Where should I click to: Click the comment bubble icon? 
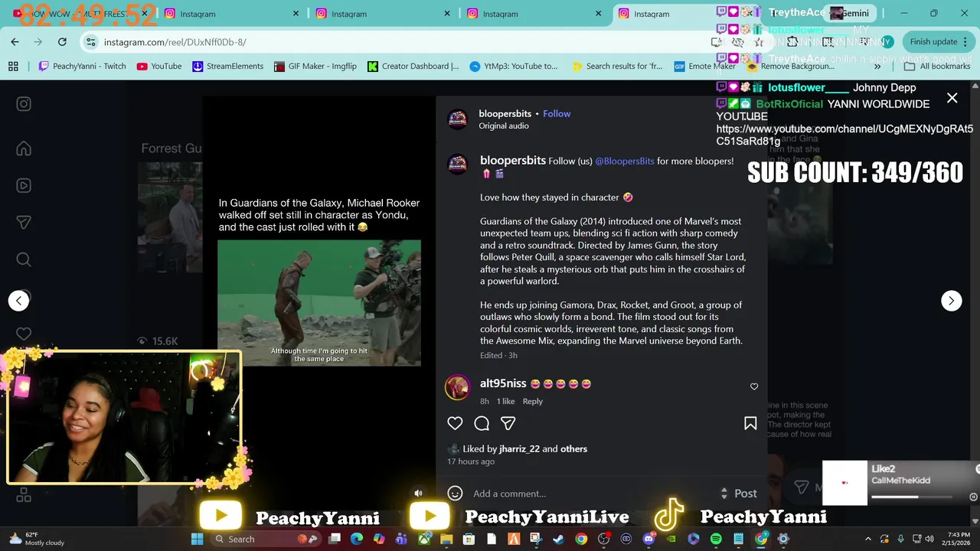pos(482,423)
